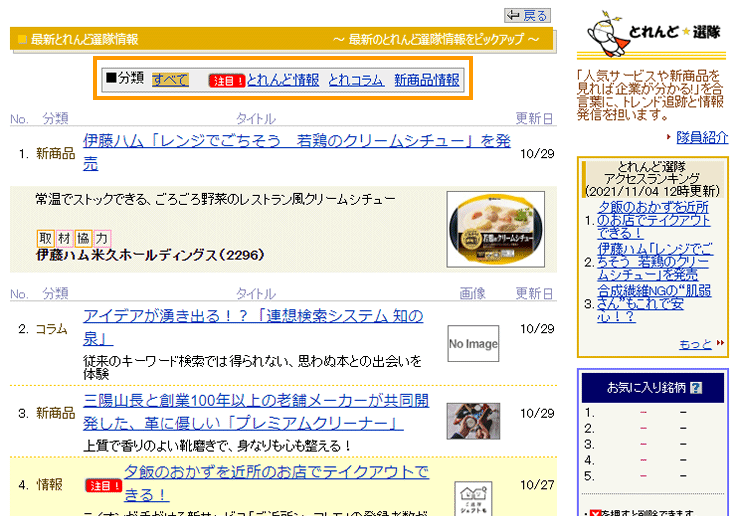Open ranking item 2 伊藤ハム link
740x516 pixels.
point(655,262)
